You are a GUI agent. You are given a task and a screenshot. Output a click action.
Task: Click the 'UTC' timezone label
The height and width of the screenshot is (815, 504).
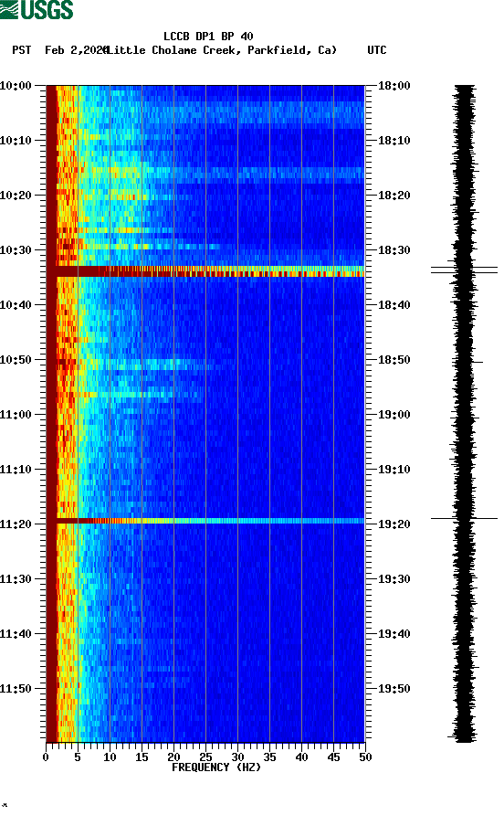click(377, 50)
